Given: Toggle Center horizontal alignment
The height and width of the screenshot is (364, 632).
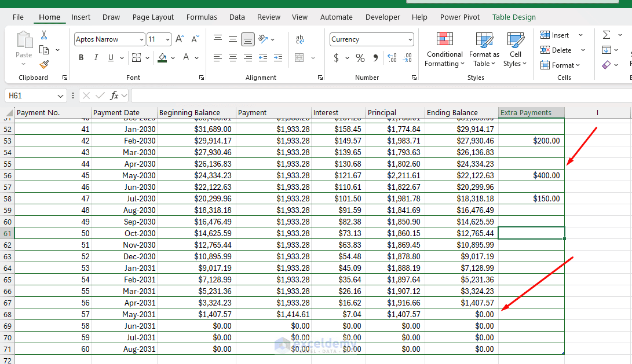Looking at the screenshot, I should coord(232,57).
